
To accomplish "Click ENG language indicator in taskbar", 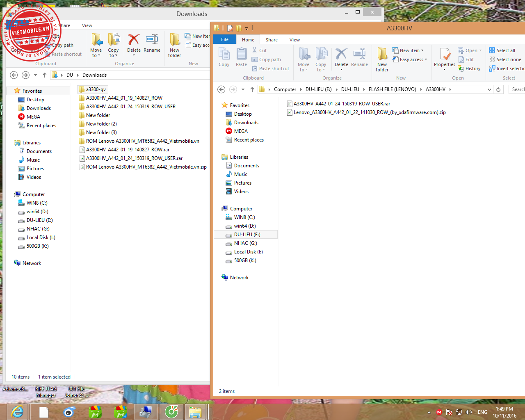I will [482, 412].
